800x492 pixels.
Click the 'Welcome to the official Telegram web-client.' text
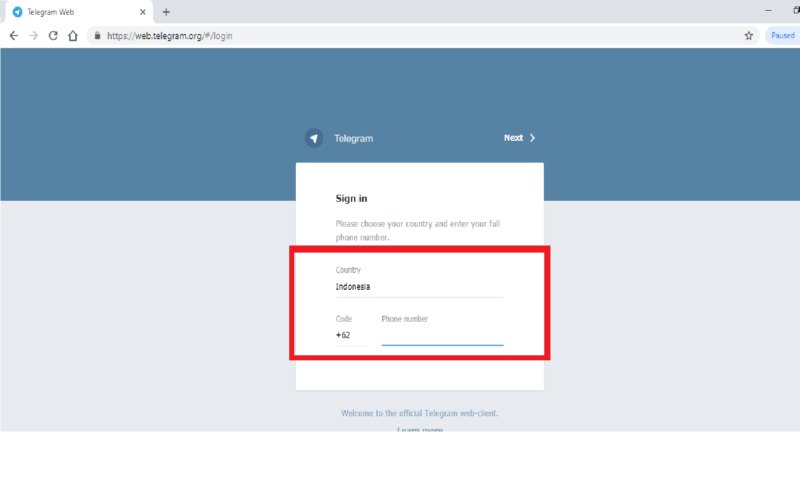[x=419, y=413]
